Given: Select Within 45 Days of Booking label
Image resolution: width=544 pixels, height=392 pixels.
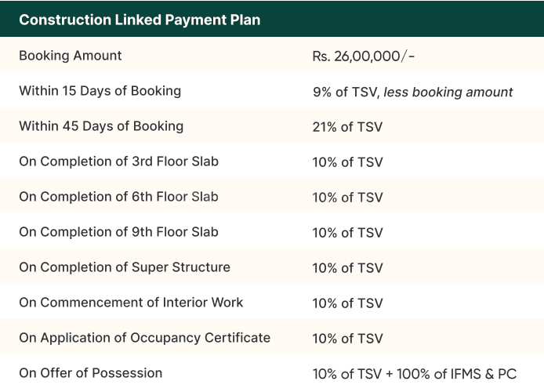Looking at the screenshot, I should pyautogui.click(x=101, y=126).
